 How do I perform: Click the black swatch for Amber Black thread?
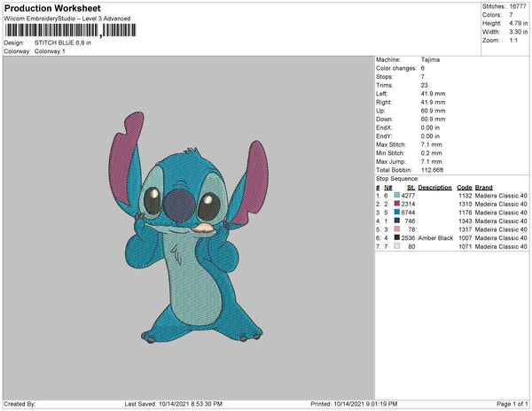point(397,237)
